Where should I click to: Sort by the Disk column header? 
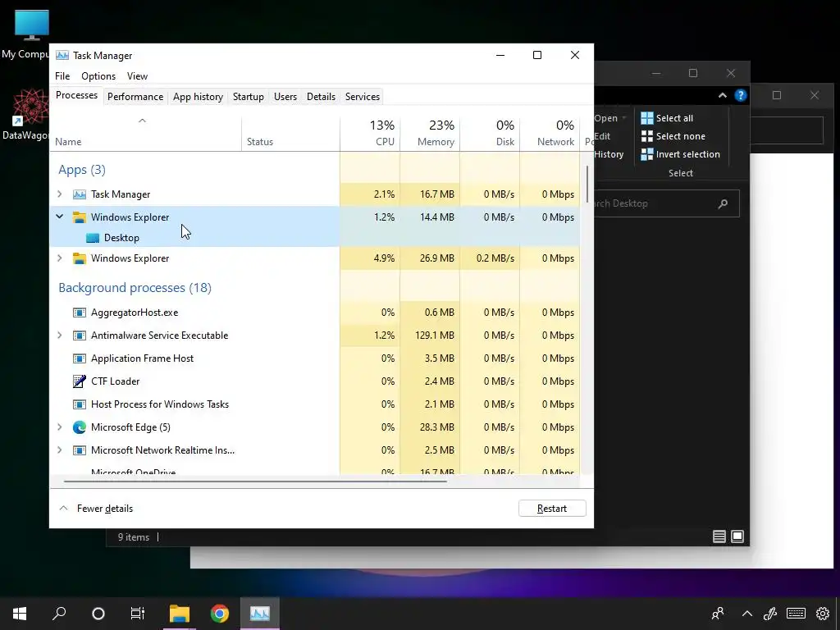click(x=491, y=133)
